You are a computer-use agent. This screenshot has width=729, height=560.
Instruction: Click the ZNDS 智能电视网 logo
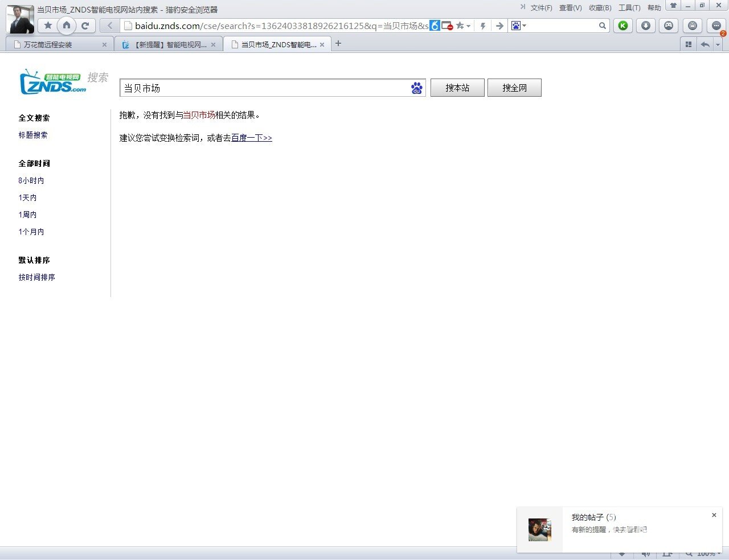pos(53,82)
